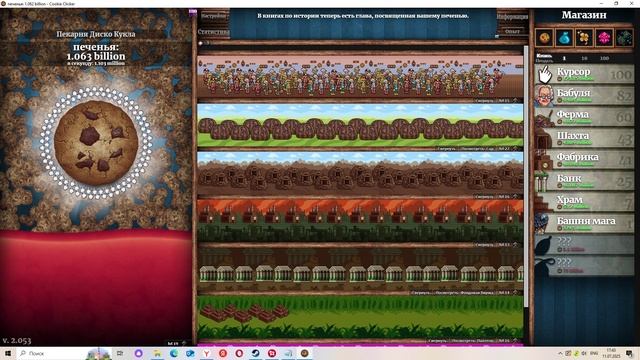Select bulk amount 10 in store
The height and width of the screenshot is (360, 640).
coord(584,58)
